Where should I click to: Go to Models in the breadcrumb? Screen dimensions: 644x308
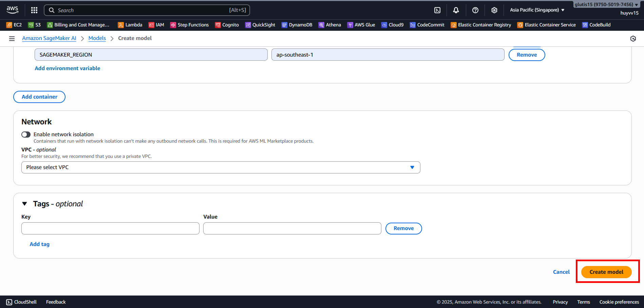[97, 38]
